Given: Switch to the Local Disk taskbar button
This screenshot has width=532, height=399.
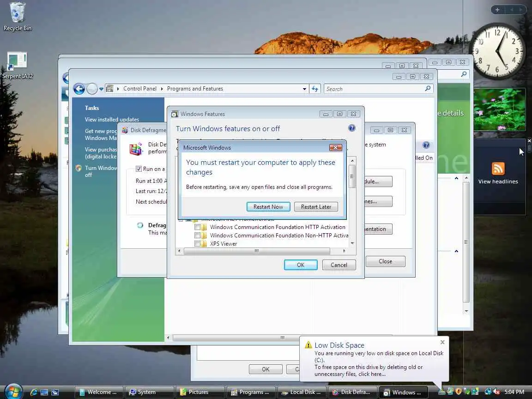Looking at the screenshot, I should (302, 392).
